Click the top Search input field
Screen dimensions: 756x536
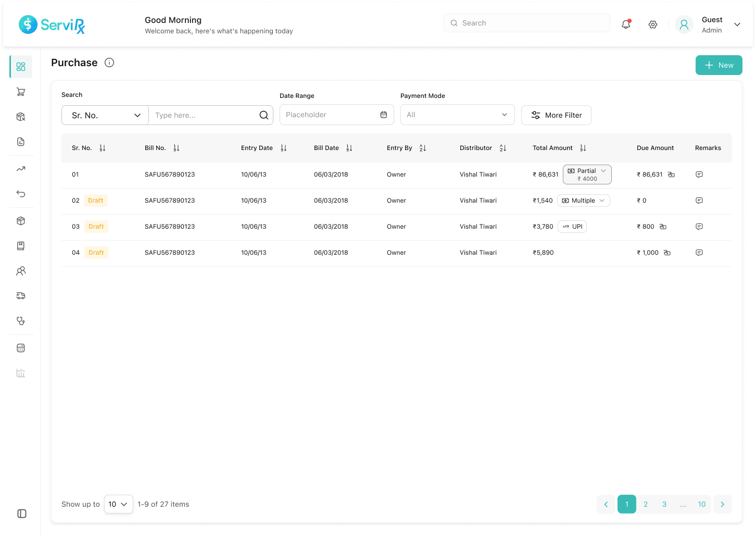pos(526,23)
